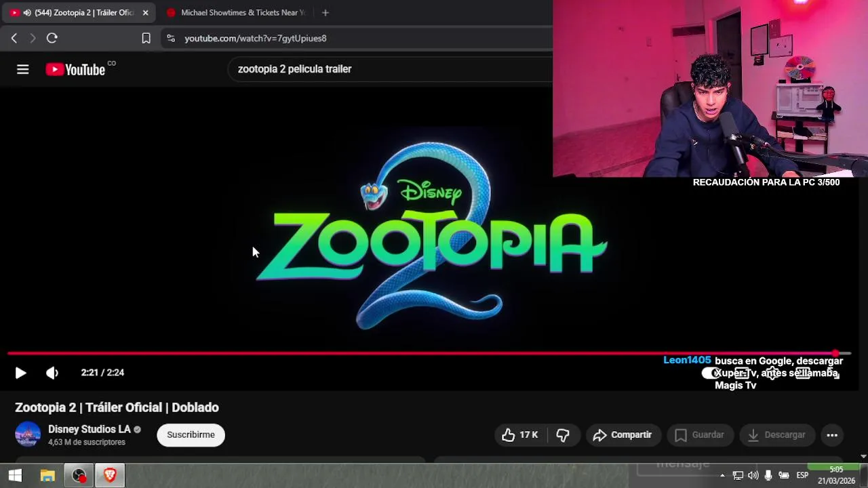Image resolution: width=868 pixels, height=488 pixels.
Task: Go to the YouTube home logo
Action: click(x=75, y=69)
